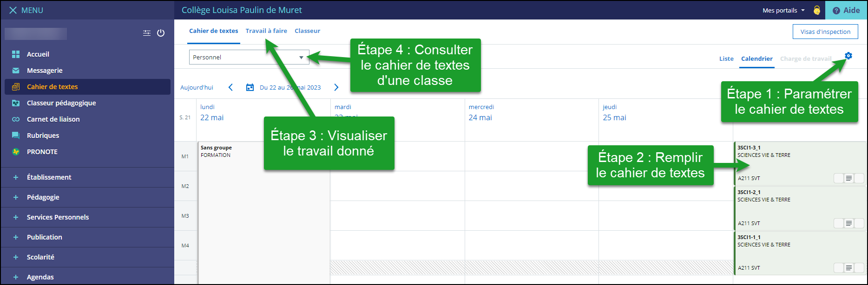Open sidebar display options sliders icon
The width and height of the screenshot is (868, 285).
pos(147,33)
